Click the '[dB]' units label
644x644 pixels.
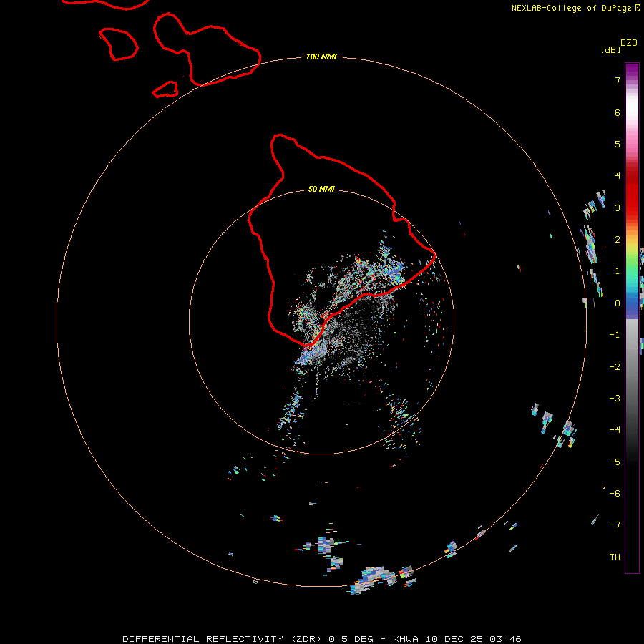pyautogui.click(x=611, y=49)
